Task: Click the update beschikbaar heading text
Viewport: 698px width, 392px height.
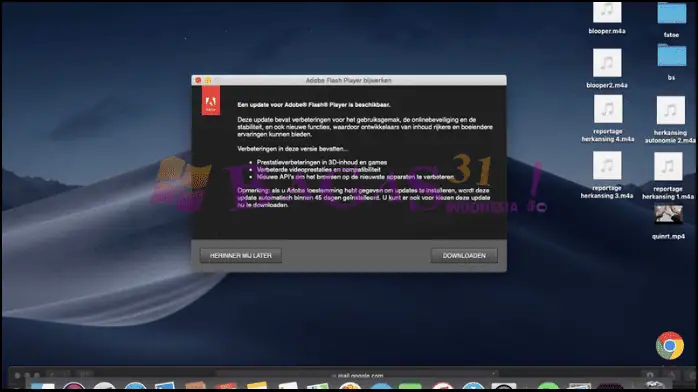Action: pyautogui.click(x=313, y=105)
